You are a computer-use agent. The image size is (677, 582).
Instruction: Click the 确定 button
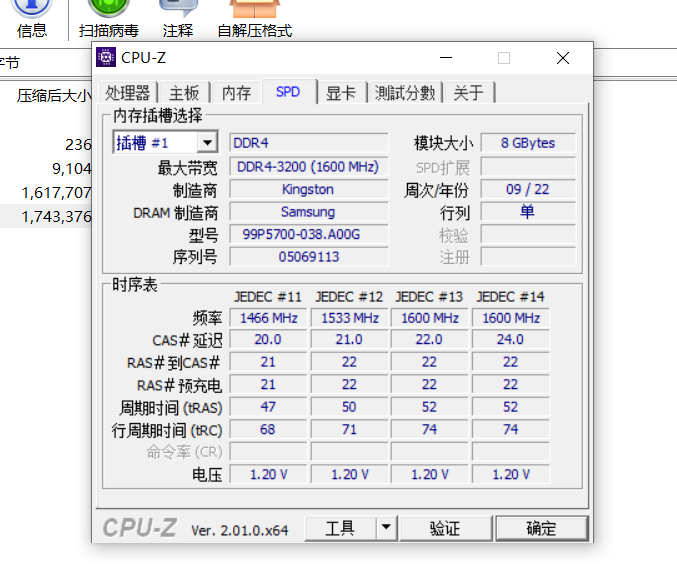pos(541,528)
